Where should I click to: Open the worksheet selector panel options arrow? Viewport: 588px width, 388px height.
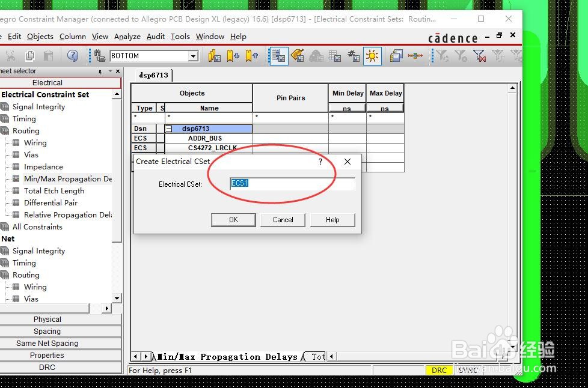110,71
